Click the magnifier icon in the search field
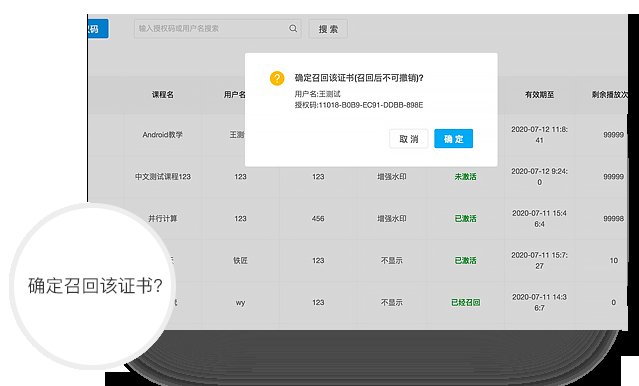The height and width of the screenshot is (386, 639). 293,29
